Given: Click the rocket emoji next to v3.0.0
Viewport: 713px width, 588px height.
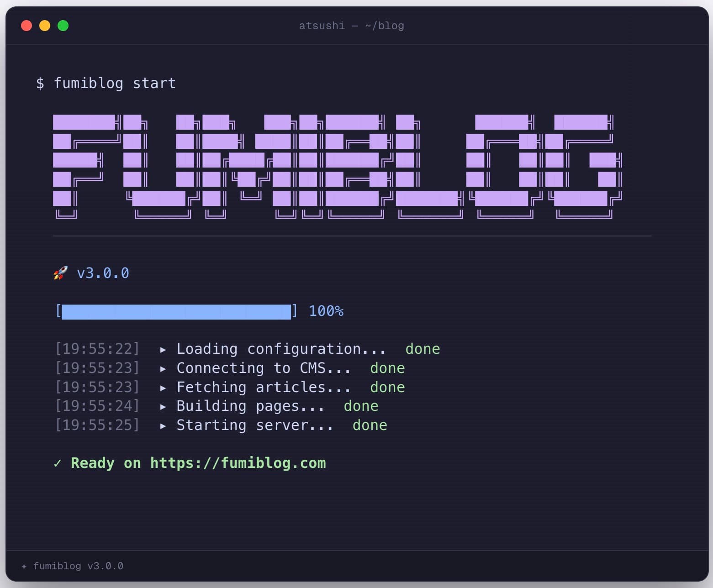Looking at the screenshot, I should [60, 273].
